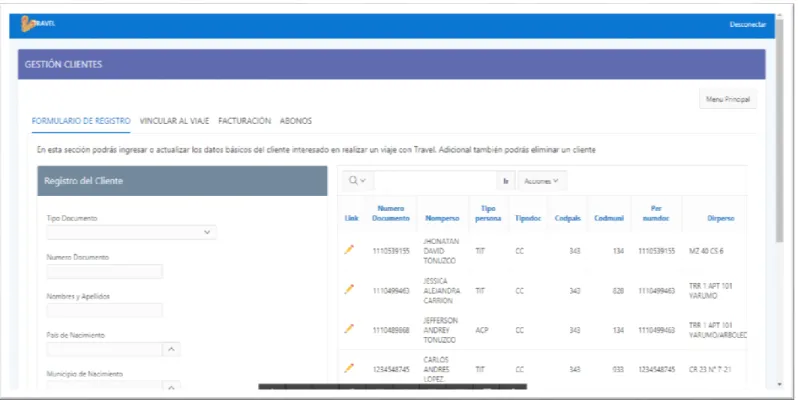Expand the Tipo Documento dropdown
Image resolution: width=798 pixels, height=400 pixels.
(131, 232)
